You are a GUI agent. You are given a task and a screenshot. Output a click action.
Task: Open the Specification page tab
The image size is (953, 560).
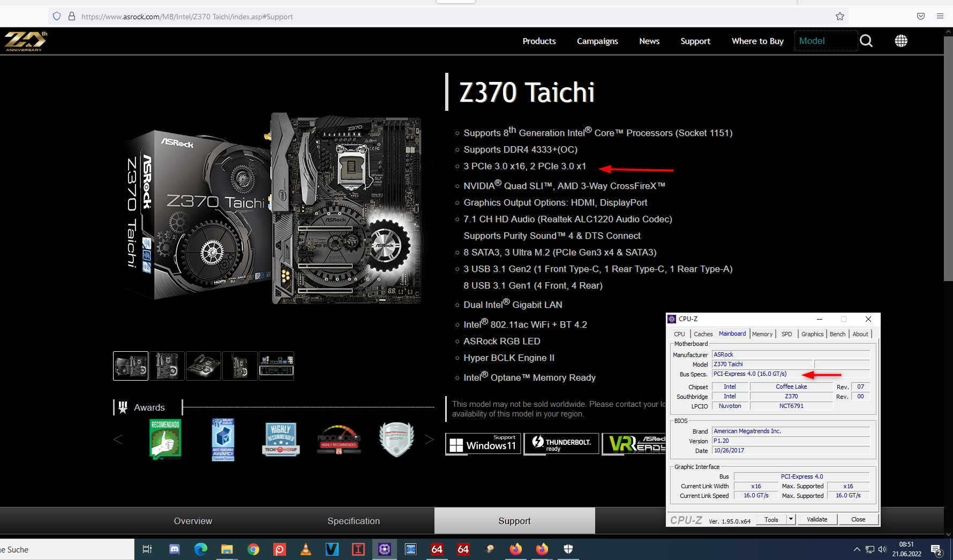(x=354, y=521)
